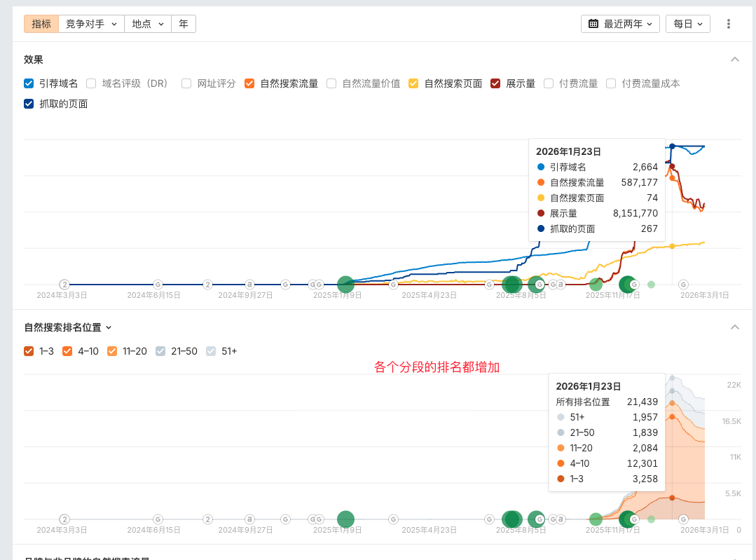
Task: Select the 年 tab
Action: click(x=184, y=24)
